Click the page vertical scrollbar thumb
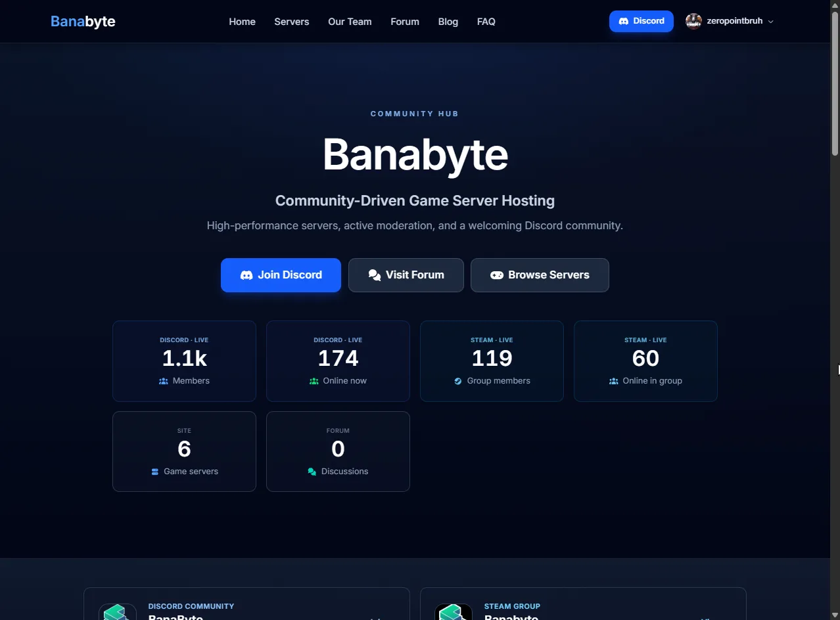The width and height of the screenshot is (840, 620). (835, 83)
